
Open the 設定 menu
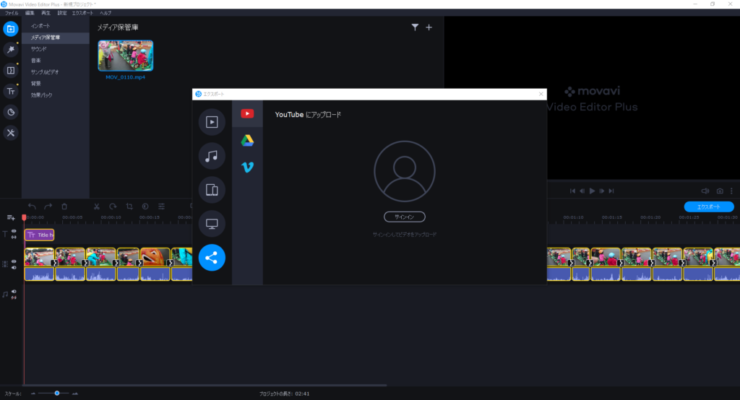(62, 13)
